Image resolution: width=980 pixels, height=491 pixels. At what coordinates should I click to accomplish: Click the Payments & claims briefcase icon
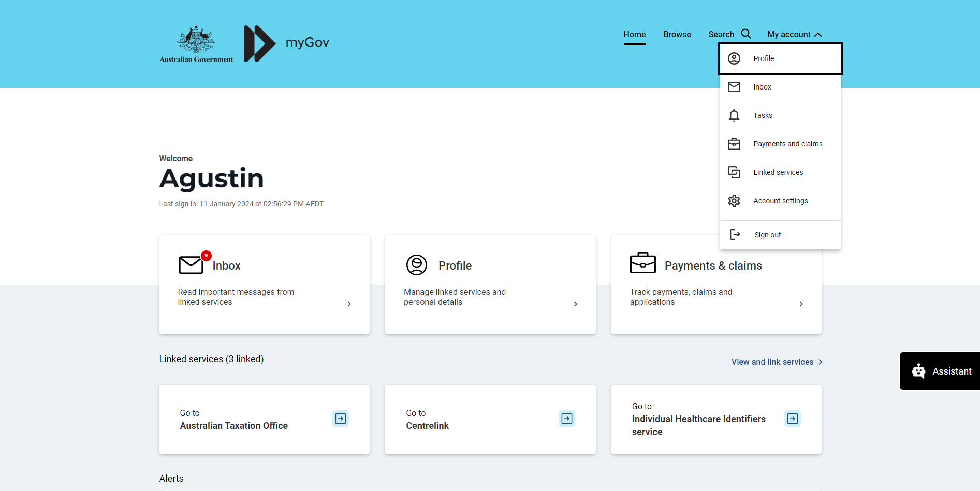(x=642, y=263)
